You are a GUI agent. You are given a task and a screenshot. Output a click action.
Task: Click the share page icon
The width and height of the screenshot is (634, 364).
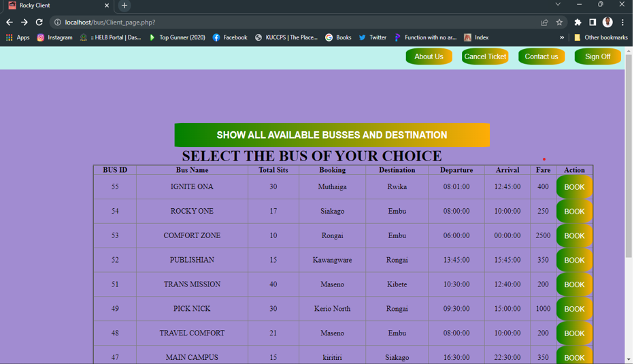544,22
